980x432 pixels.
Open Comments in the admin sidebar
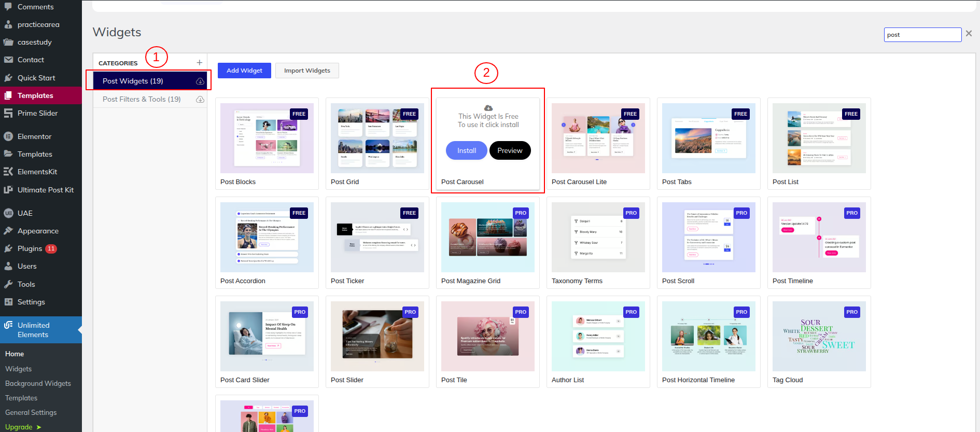point(35,7)
